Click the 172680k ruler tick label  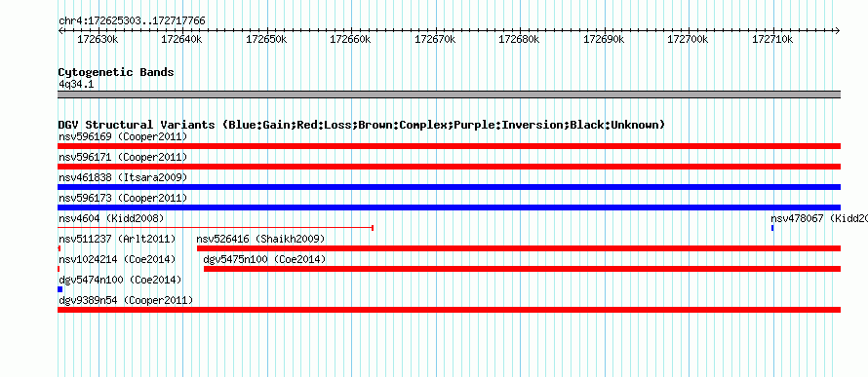[x=519, y=40]
